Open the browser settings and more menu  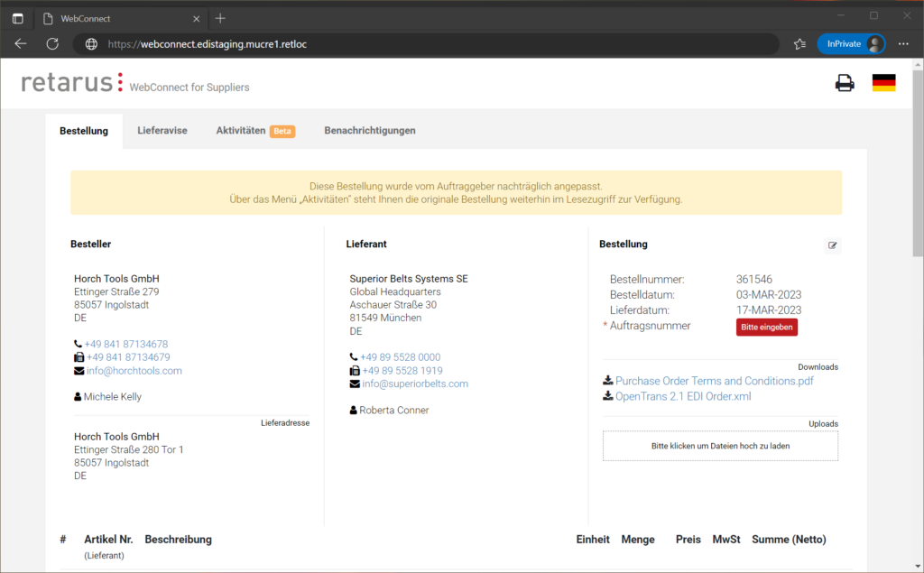pos(903,44)
